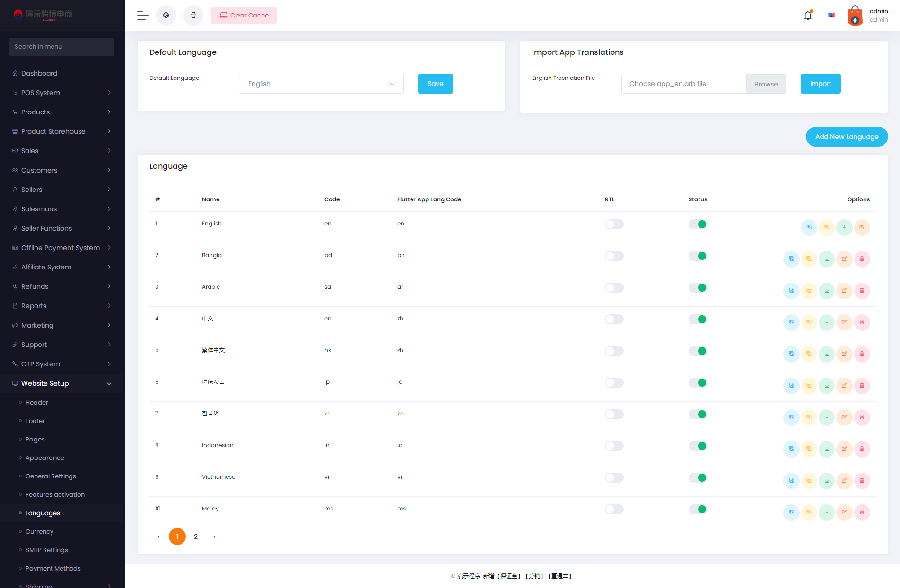Enable RTL for Arabic

coord(614,288)
